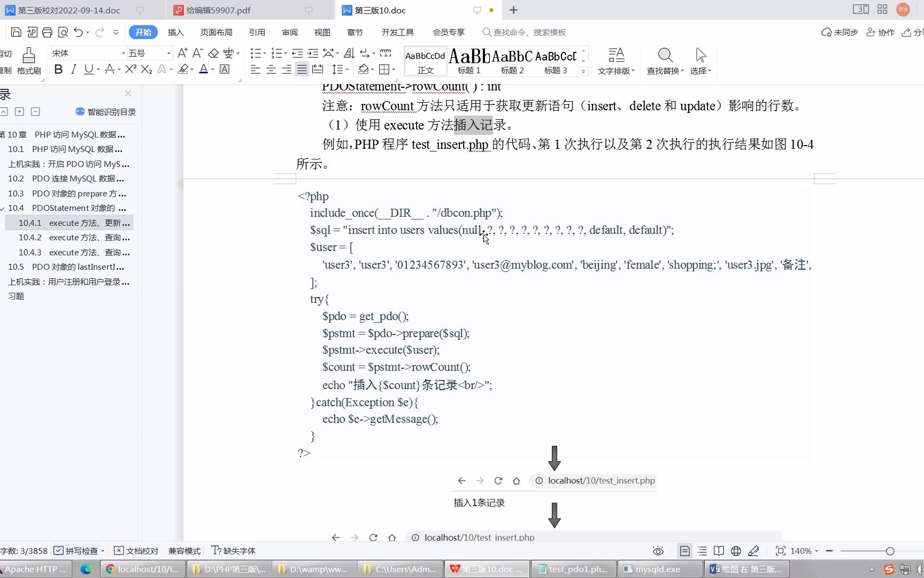Open the 页面布局 ribbon tab

[216, 32]
